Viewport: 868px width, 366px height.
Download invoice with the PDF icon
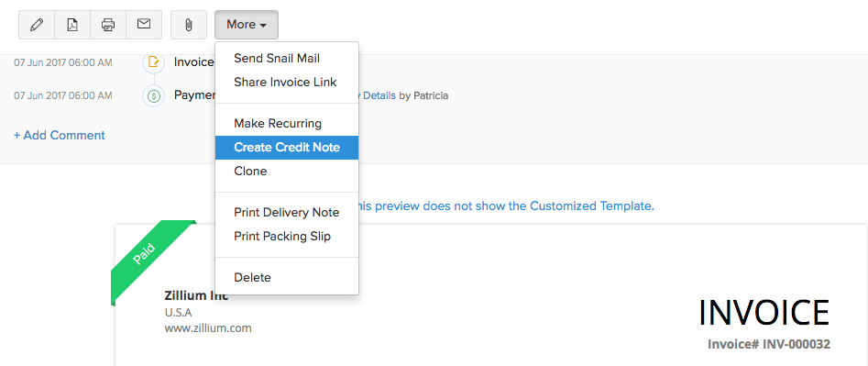tap(72, 25)
